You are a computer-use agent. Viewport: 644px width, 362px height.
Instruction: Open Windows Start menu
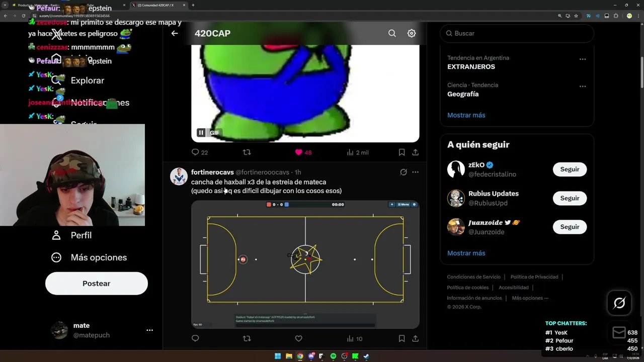(x=278, y=356)
